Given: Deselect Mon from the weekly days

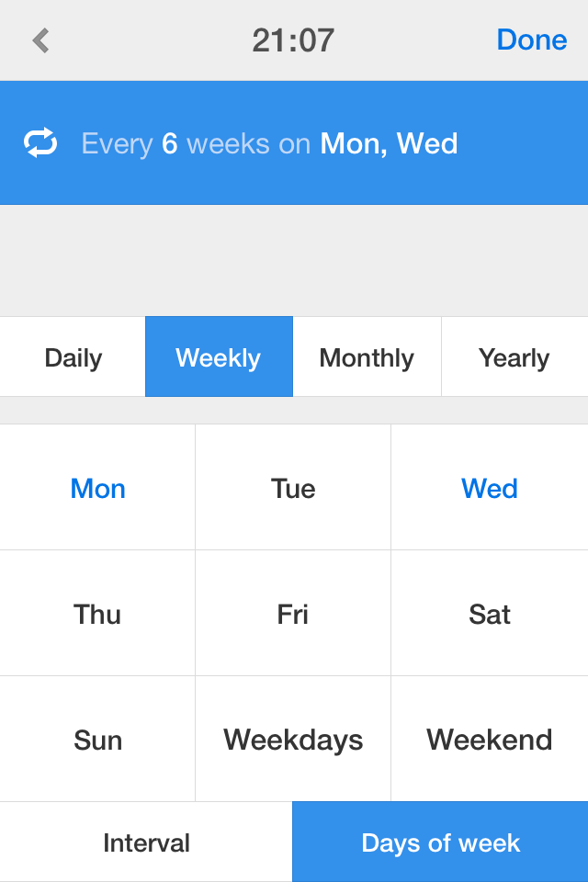Looking at the screenshot, I should tap(97, 488).
